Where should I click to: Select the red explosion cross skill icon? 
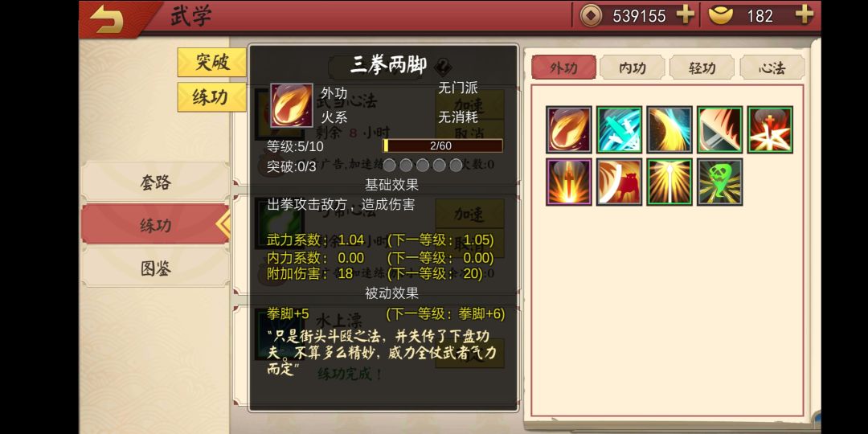pos(770,129)
